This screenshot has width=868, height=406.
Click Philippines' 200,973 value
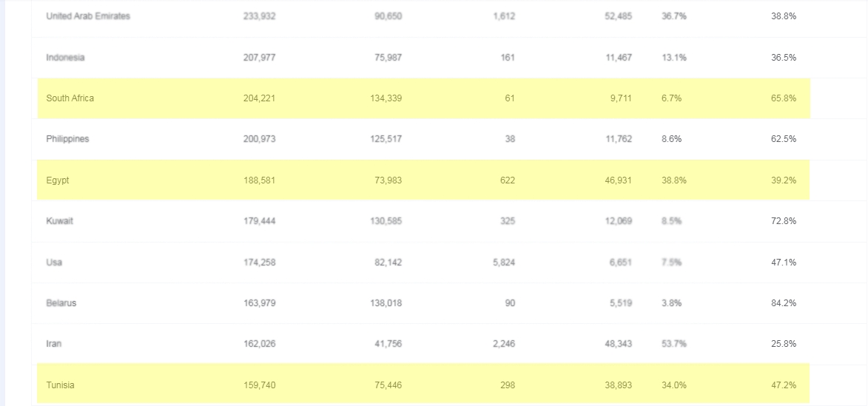(259, 139)
